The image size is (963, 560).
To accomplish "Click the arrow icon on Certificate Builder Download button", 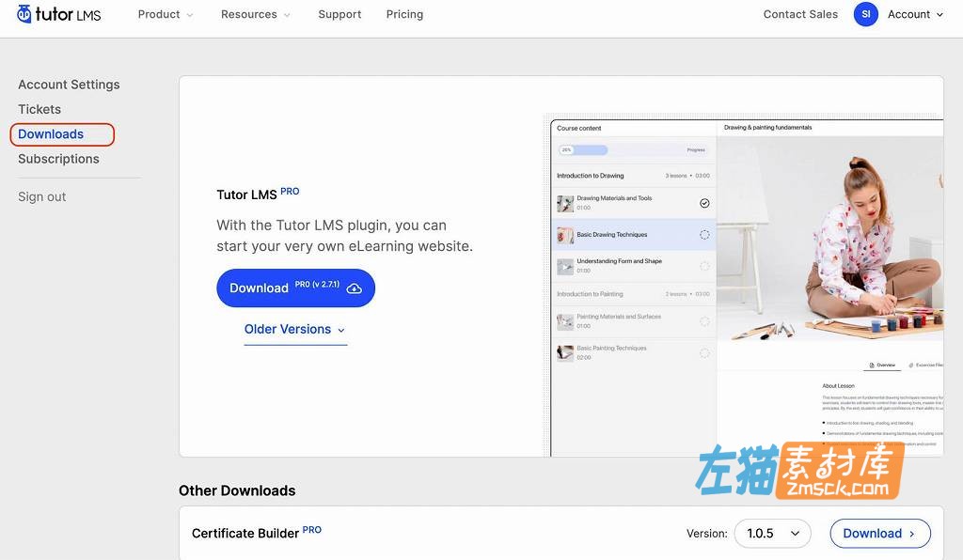I will coord(912,533).
